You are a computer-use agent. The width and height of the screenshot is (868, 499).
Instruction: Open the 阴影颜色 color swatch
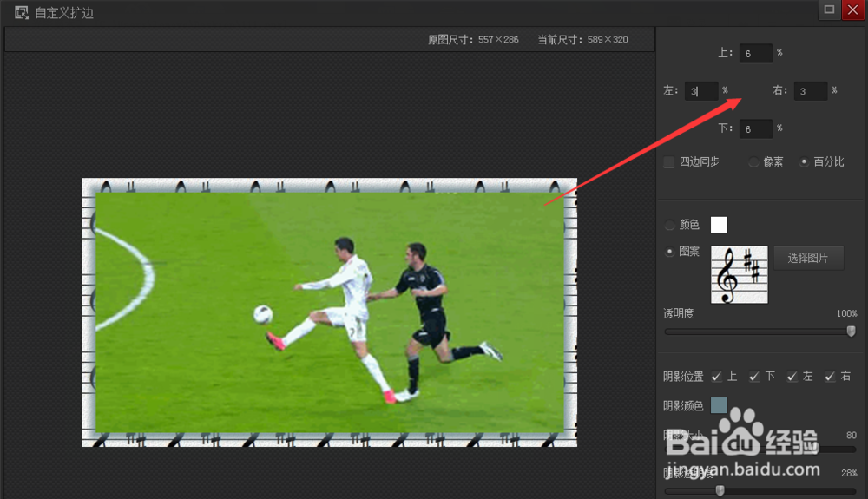[719, 405]
